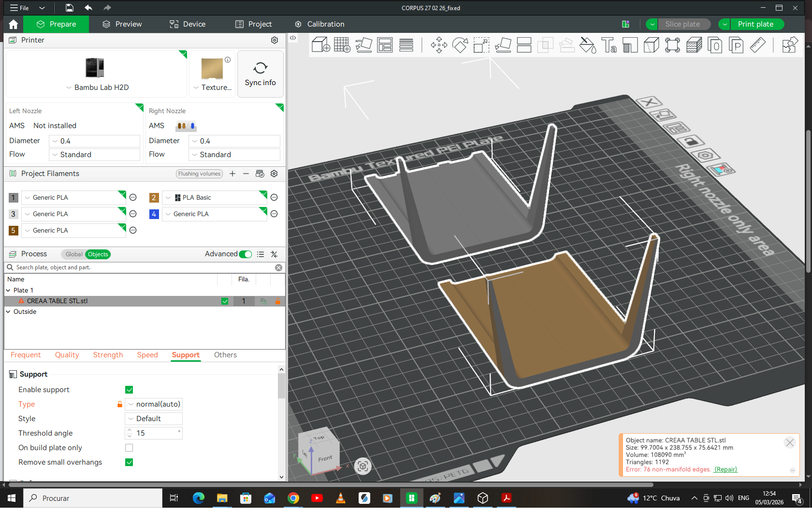Viewport: 812px width, 528px height.
Task: Select the Move tool in toolbar
Action: [x=439, y=45]
